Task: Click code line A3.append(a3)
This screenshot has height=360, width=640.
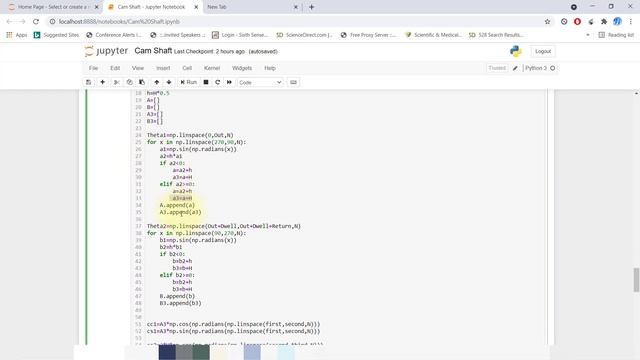Action: click(180, 212)
